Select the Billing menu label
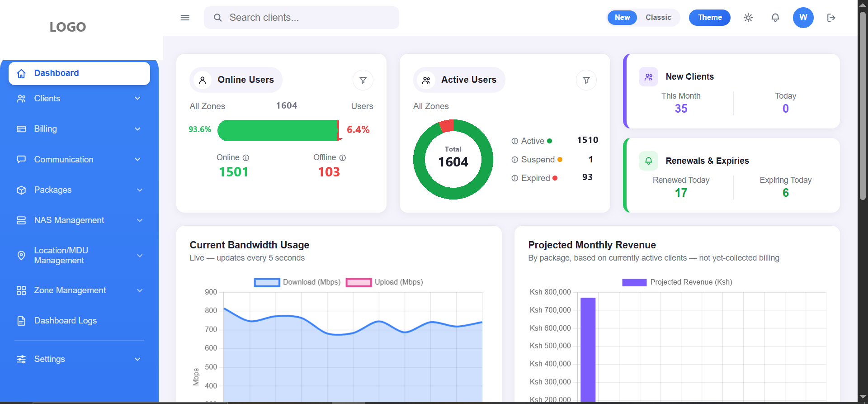This screenshot has width=868, height=404. (46, 129)
